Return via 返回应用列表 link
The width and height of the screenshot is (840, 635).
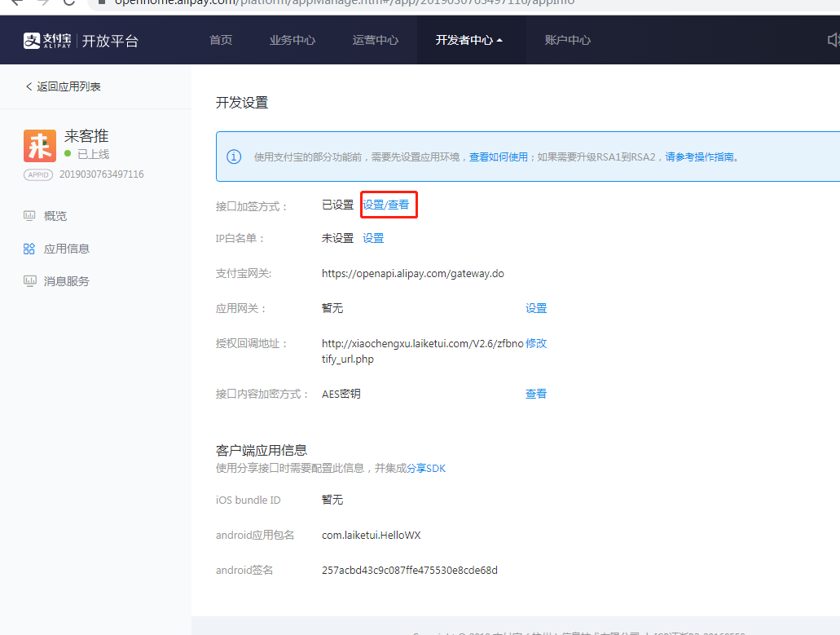(64, 86)
